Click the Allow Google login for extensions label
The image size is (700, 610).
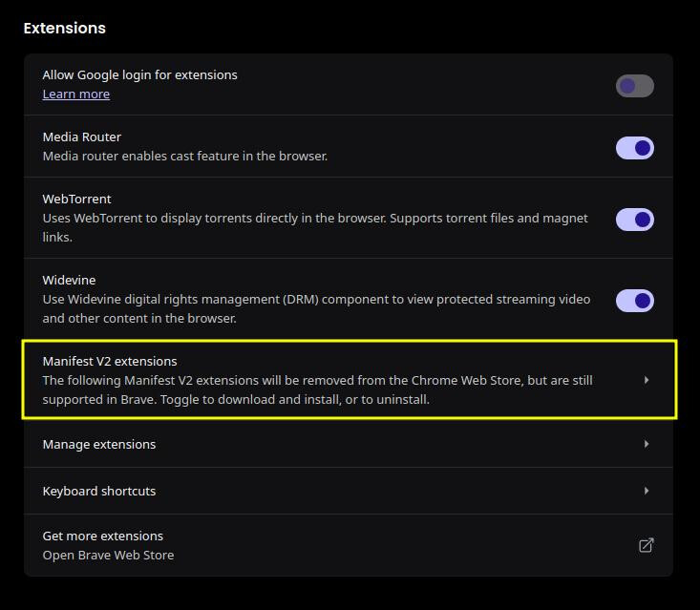(139, 75)
